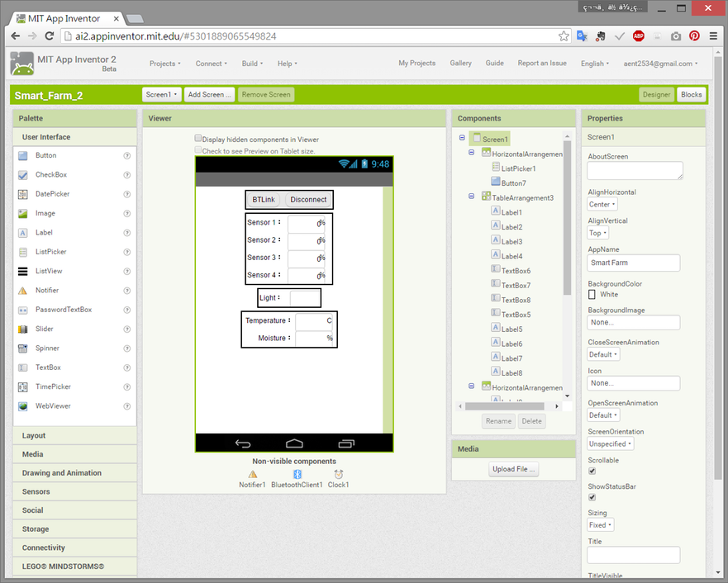The width and height of the screenshot is (728, 583).
Task: Click the Label palette icon
Action: coord(23,233)
